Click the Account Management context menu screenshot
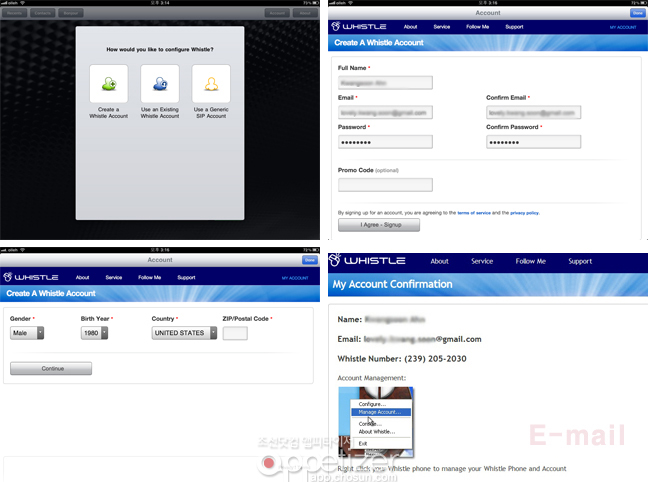 point(376,422)
